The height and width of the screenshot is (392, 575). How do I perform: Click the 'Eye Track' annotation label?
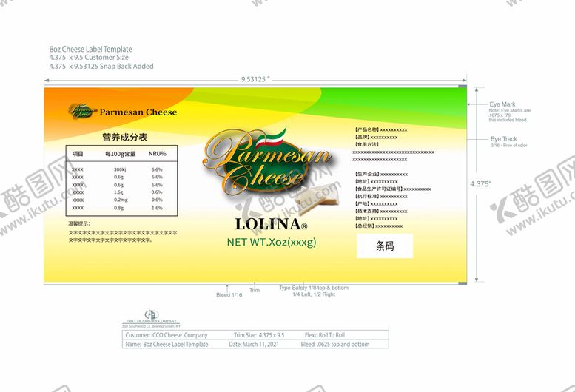pos(503,139)
